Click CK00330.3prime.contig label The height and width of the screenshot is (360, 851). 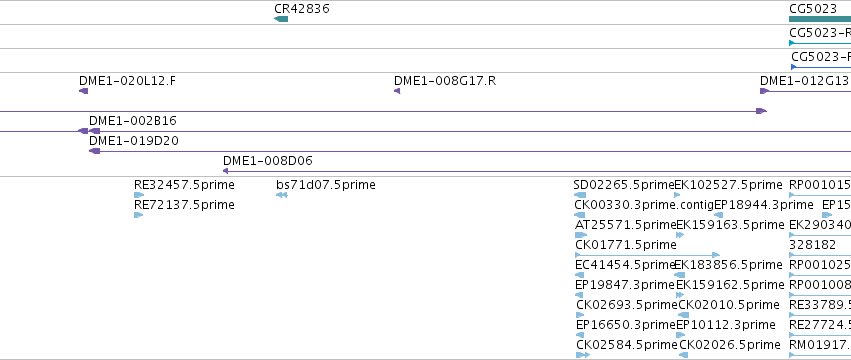pos(644,205)
